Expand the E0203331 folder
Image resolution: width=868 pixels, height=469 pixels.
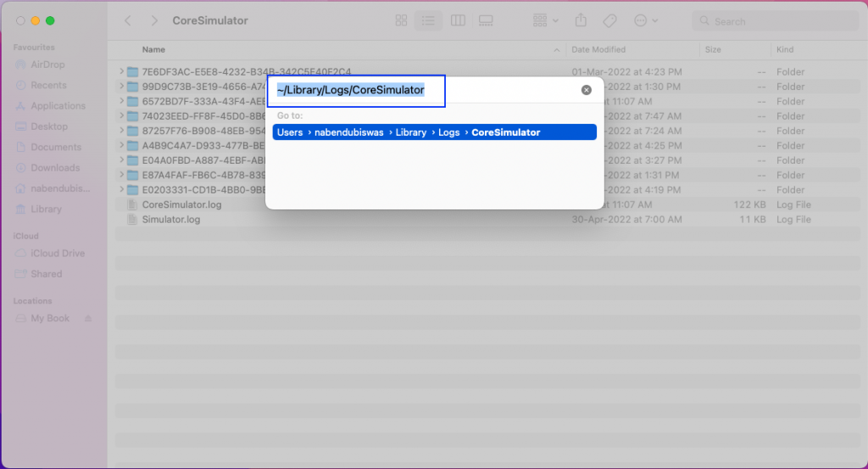pos(121,190)
